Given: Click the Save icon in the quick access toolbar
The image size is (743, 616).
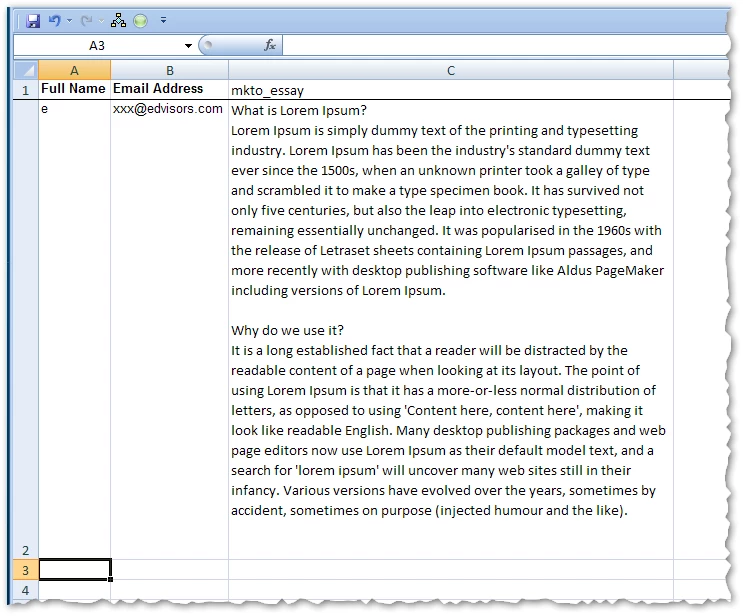Looking at the screenshot, I should pyautogui.click(x=33, y=21).
